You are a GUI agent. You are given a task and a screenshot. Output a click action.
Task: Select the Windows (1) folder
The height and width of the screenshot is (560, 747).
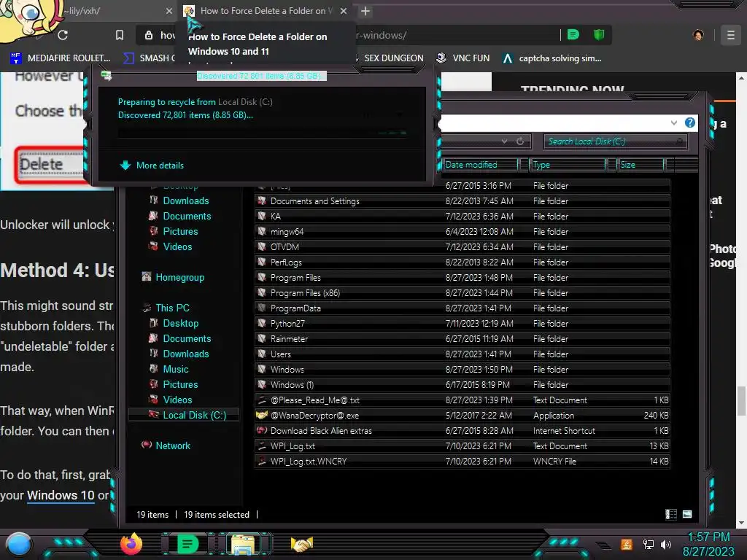point(462,385)
